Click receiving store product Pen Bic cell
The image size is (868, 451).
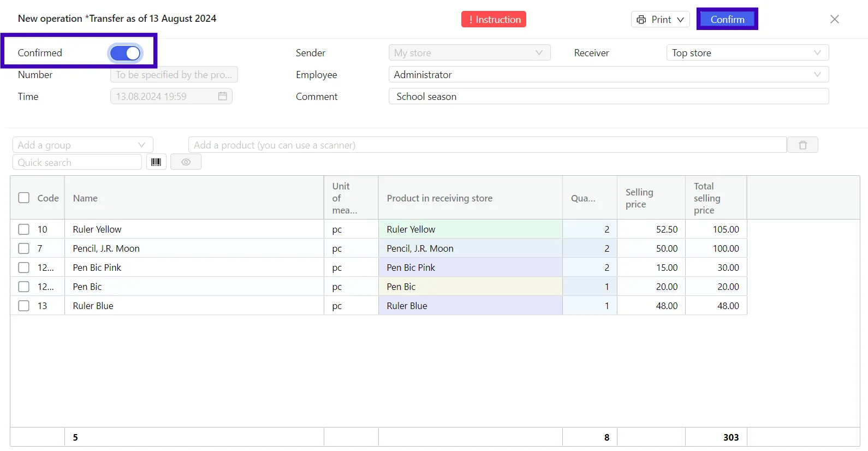click(470, 287)
